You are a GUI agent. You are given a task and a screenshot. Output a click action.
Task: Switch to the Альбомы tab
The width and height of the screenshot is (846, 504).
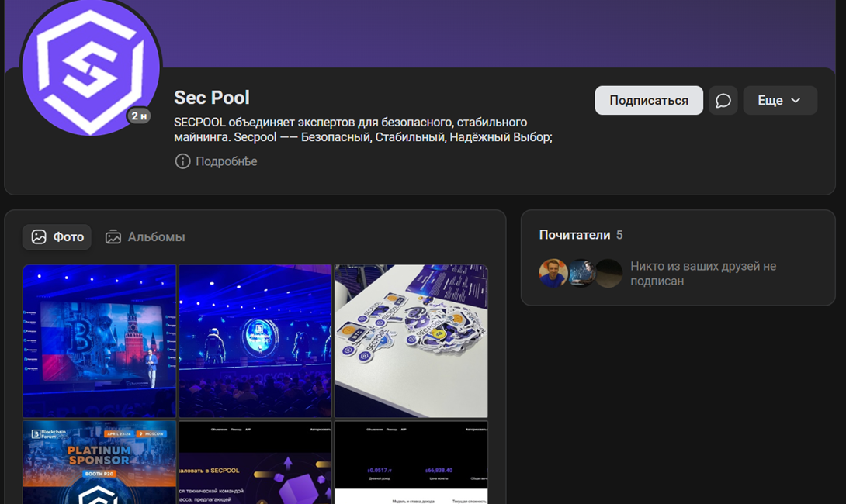145,237
